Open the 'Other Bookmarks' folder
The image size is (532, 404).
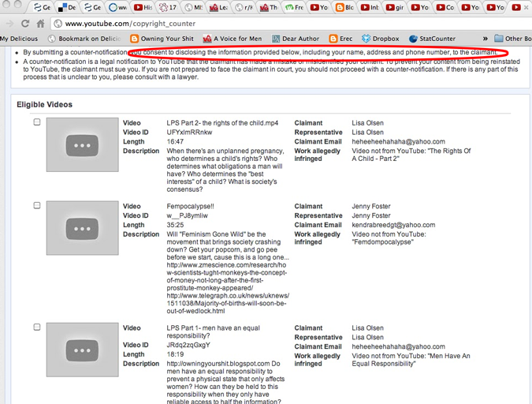[513, 39]
